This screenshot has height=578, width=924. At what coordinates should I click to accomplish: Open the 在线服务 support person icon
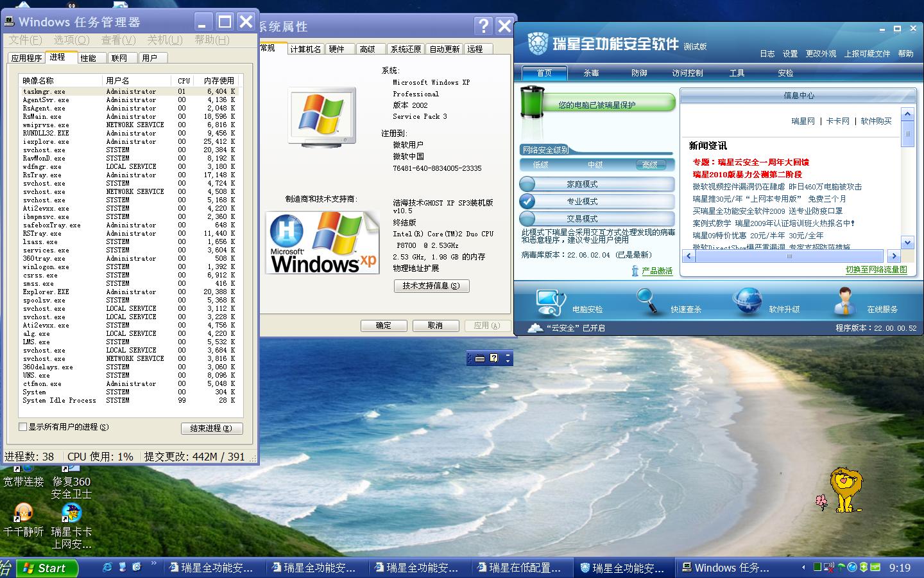[845, 301]
